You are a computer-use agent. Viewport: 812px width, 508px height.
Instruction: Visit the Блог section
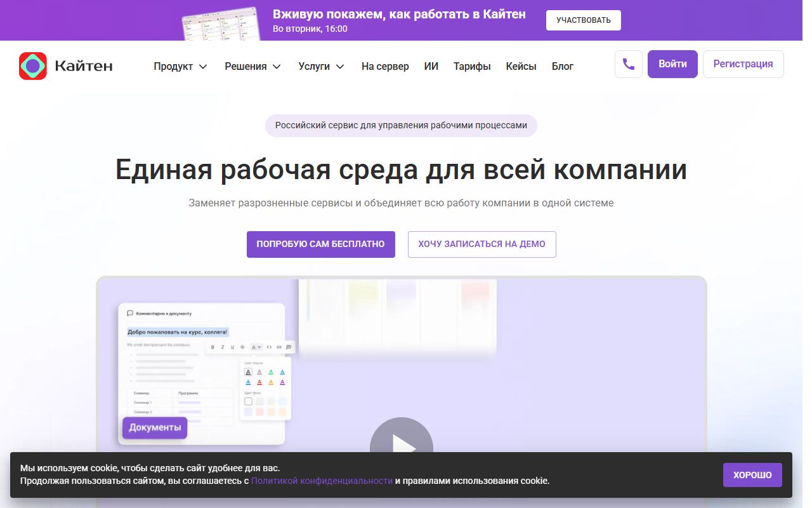pyautogui.click(x=563, y=66)
